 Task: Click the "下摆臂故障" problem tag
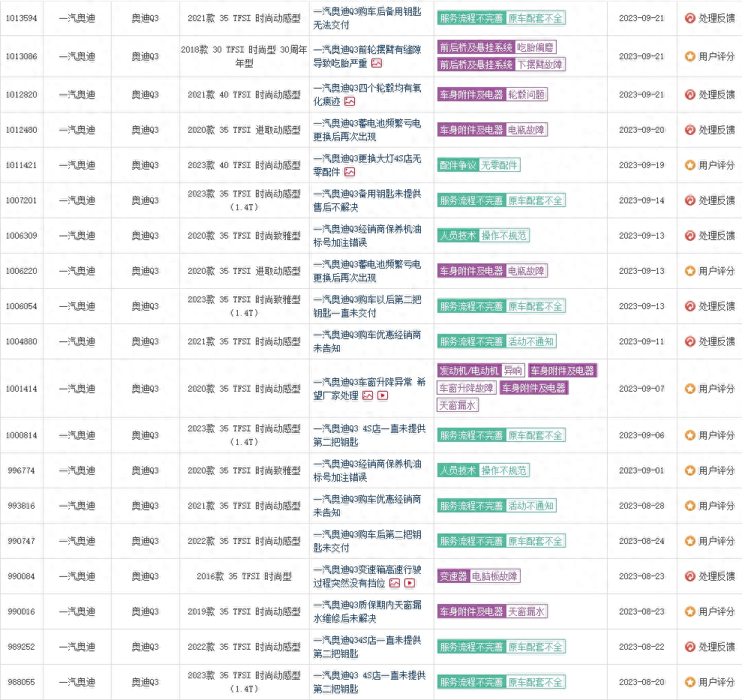(x=540, y=65)
